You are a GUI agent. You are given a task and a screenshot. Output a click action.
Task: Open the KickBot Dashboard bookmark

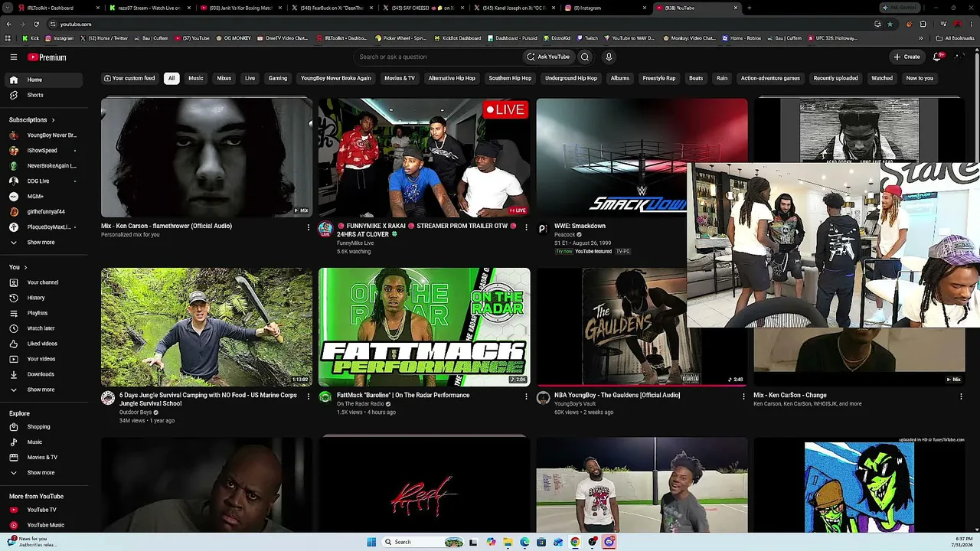458,37
